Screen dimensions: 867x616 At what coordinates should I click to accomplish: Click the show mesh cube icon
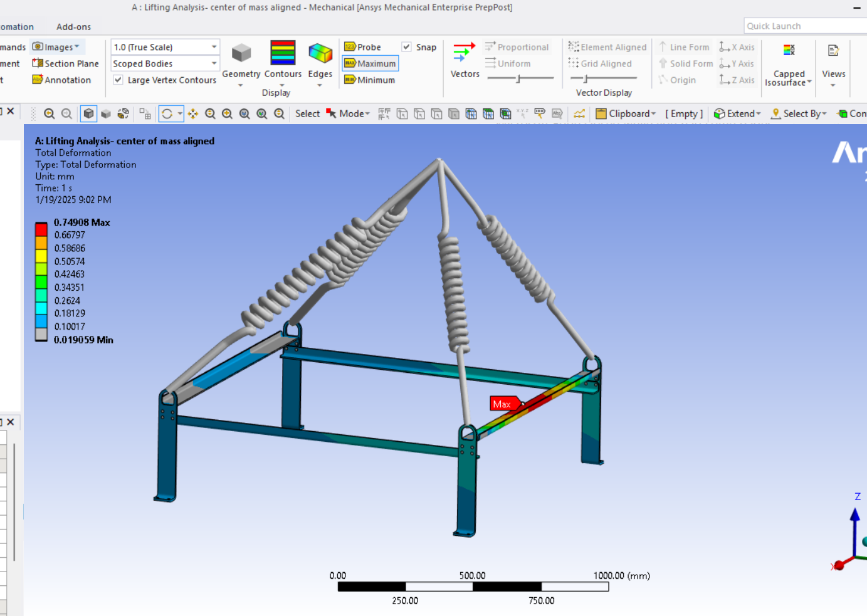(123, 113)
